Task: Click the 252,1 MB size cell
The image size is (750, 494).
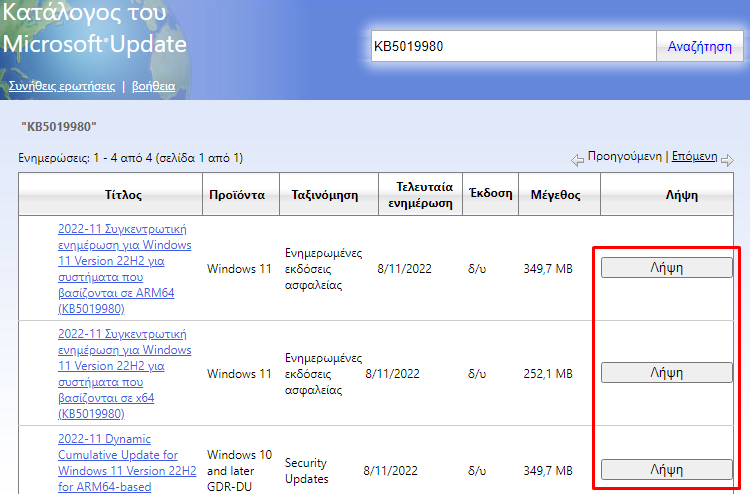Action: (x=548, y=373)
